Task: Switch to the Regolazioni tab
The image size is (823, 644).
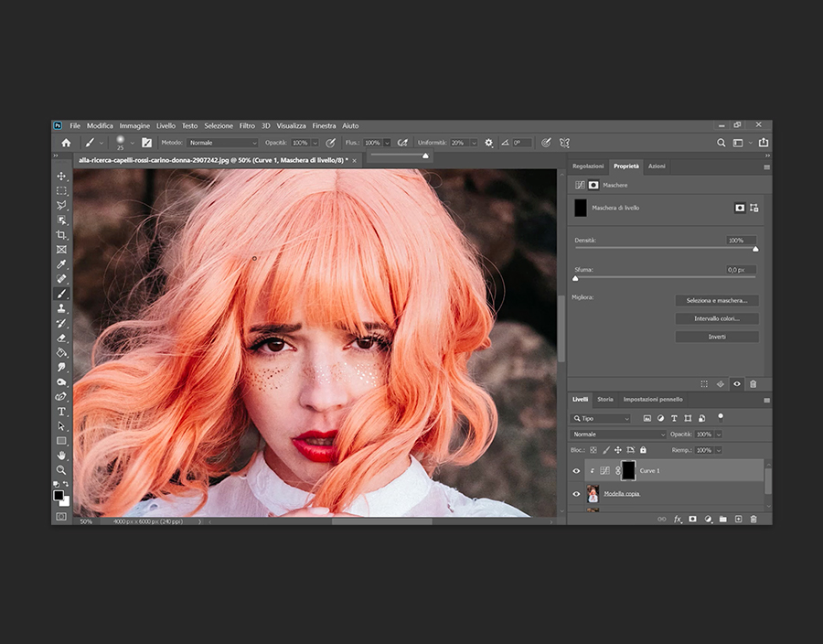Action: tap(588, 166)
